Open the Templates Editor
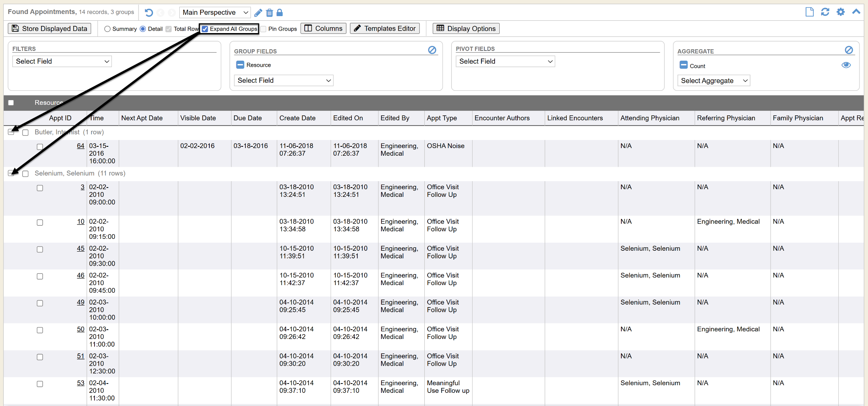 coord(385,28)
